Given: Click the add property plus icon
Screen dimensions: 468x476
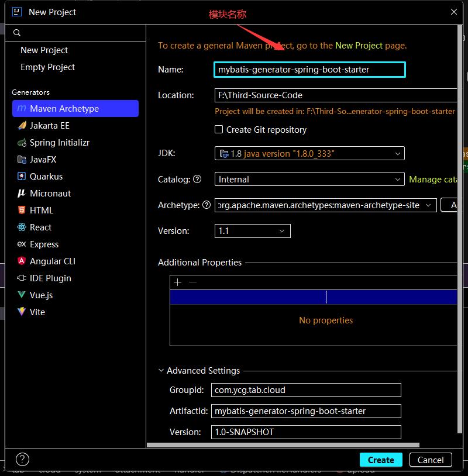Looking at the screenshot, I should (178, 282).
